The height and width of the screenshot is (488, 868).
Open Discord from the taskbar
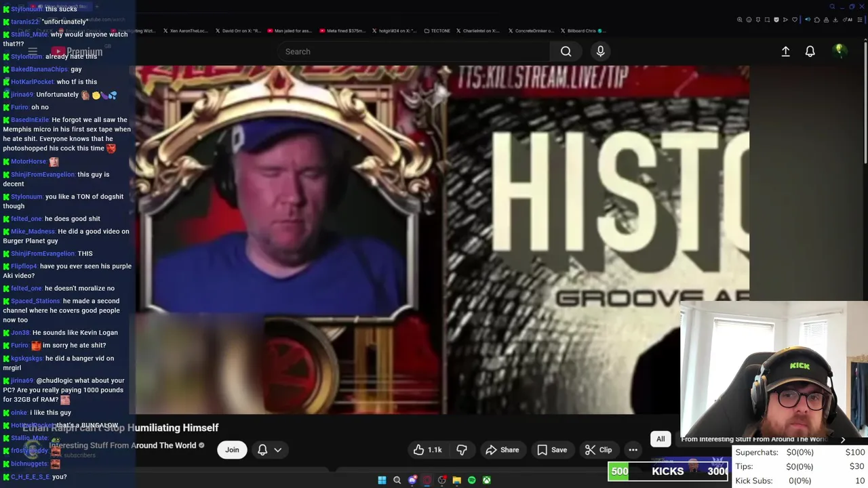(x=412, y=480)
